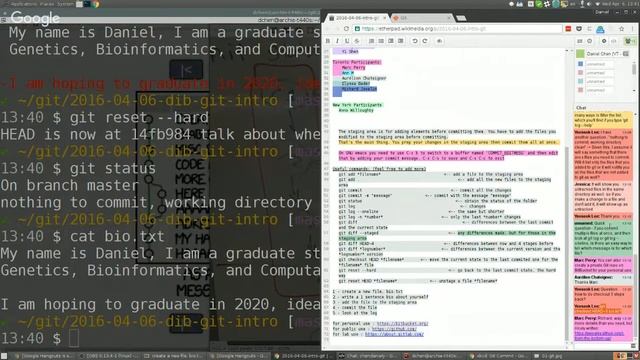Click 'New York Participants' line in pad
Image resolution: width=640 pixels, height=360 pixels.
(x=358, y=105)
